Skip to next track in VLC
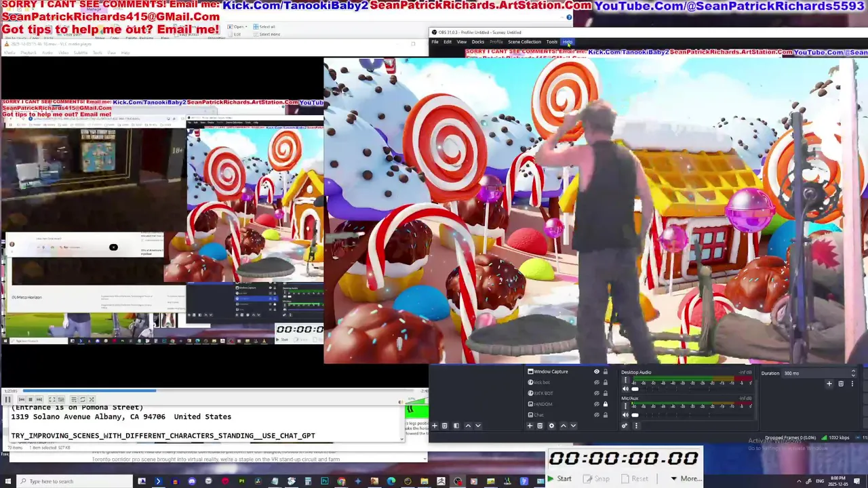 click(39, 399)
